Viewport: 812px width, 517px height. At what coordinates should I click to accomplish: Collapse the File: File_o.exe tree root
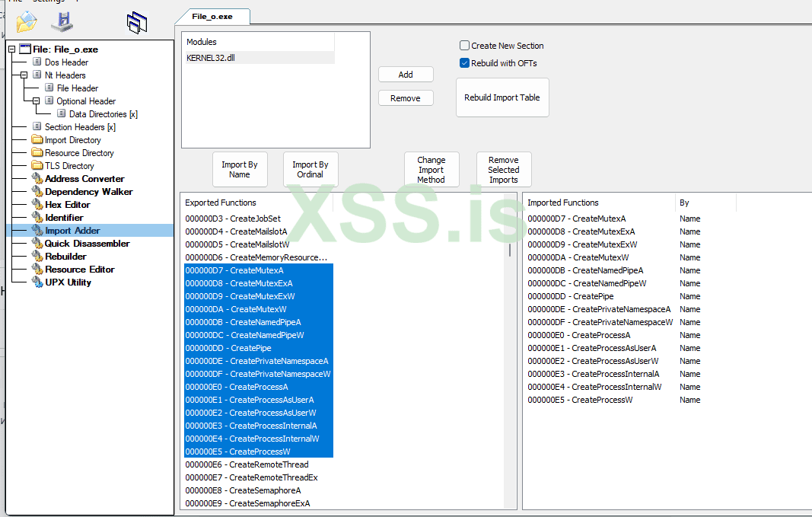point(11,49)
